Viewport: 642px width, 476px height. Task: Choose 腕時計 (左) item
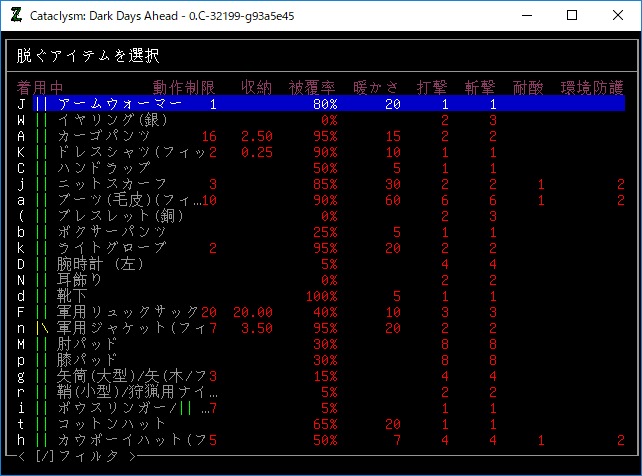coord(100,264)
